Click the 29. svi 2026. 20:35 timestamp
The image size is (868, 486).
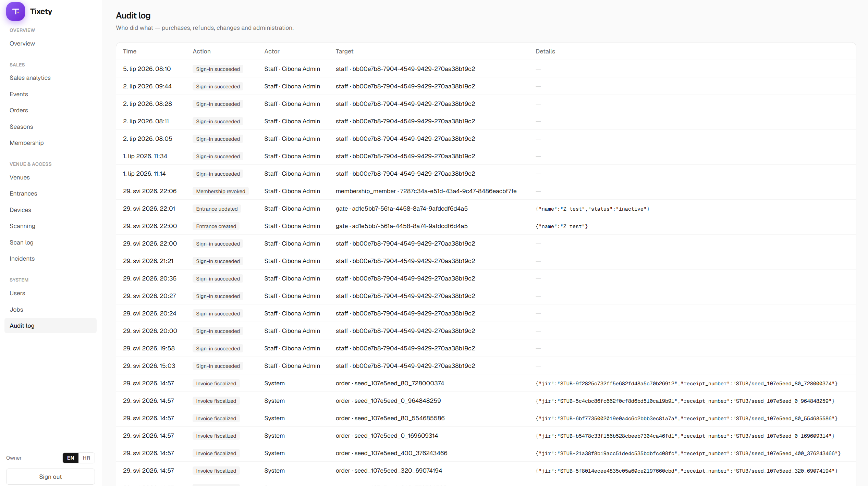click(150, 278)
